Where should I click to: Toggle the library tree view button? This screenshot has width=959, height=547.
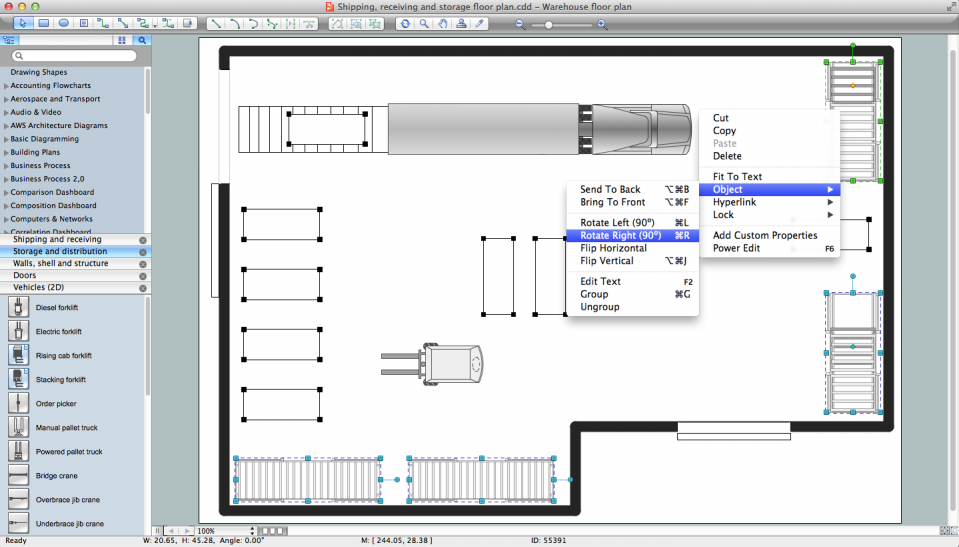click(10, 41)
